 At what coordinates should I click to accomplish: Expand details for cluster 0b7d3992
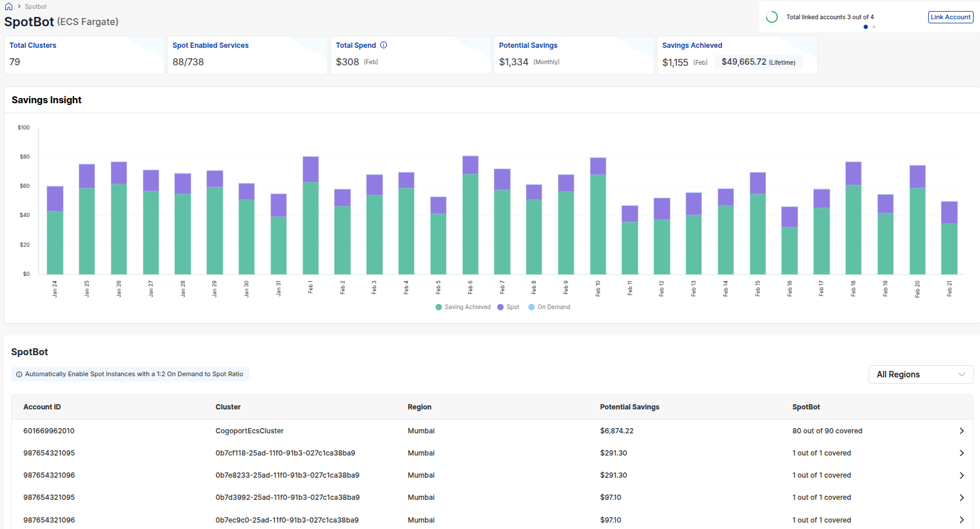pyautogui.click(x=962, y=497)
